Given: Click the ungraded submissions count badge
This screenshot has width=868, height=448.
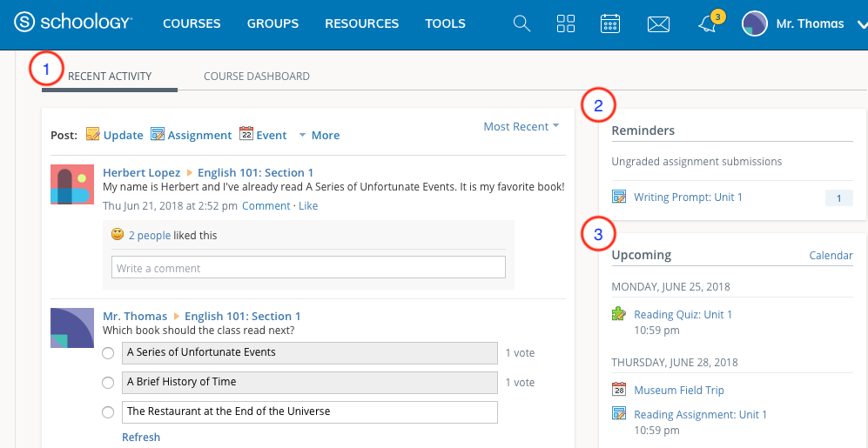Looking at the screenshot, I should tap(838, 198).
